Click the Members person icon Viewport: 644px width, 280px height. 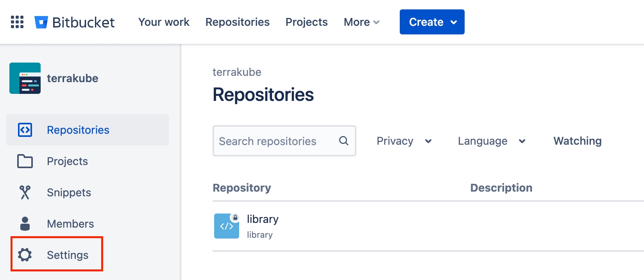[x=25, y=224]
